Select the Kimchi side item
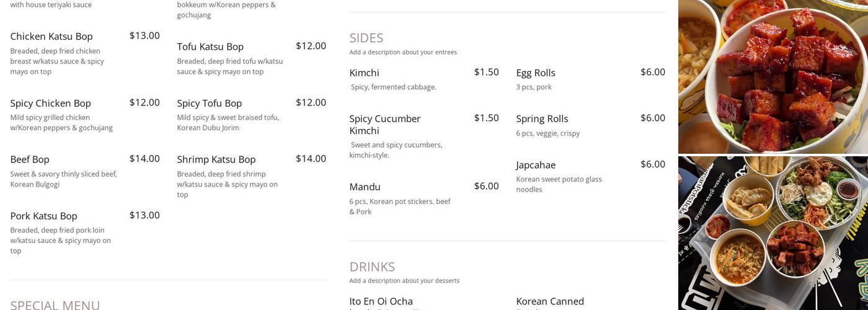 click(364, 73)
